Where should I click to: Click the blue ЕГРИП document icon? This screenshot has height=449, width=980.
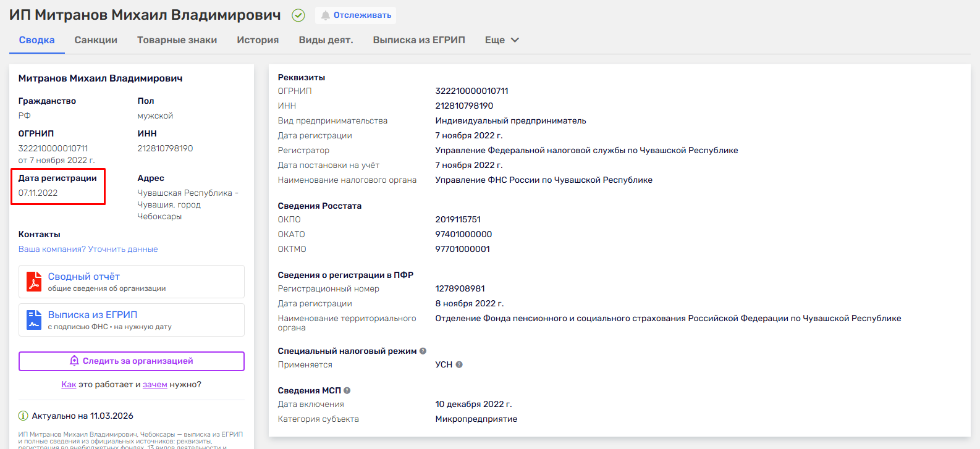tap(34, 320)
